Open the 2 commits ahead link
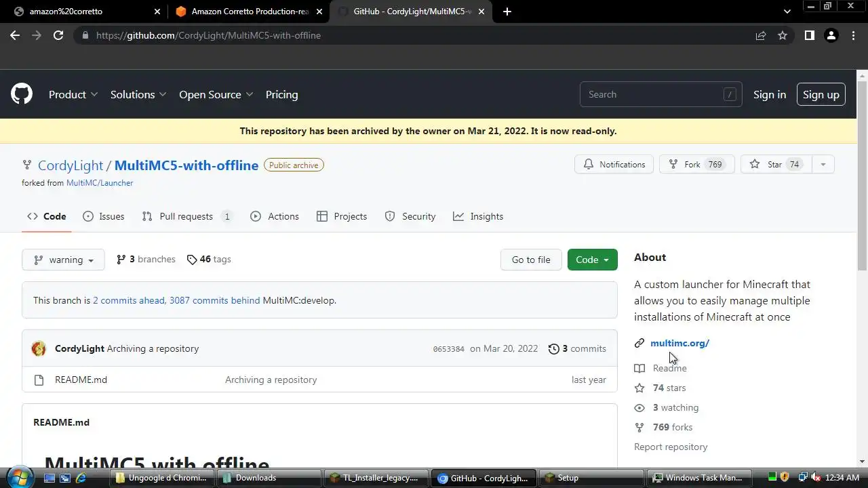868x488 pixels. tap(129, 300)
